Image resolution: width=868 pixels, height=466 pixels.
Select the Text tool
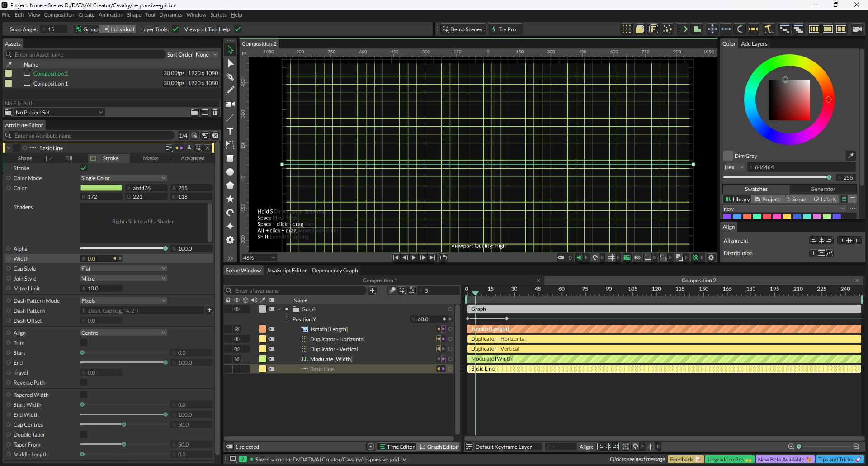pyautogui.click(x=230, y=131)
